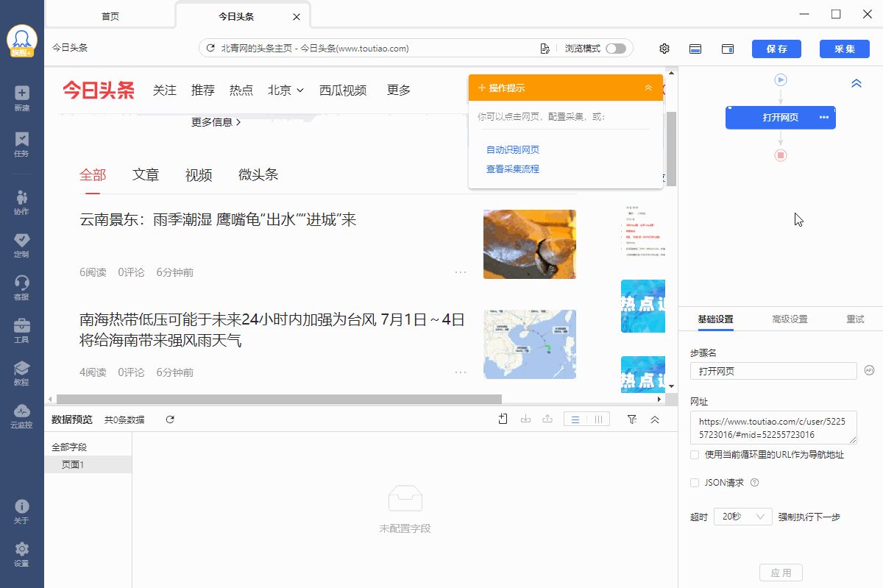The width and height of the screenshot is (883, 588).
Task: Switch to the 重试 tab
Action: pyautogui.click(x=855, y=319)
